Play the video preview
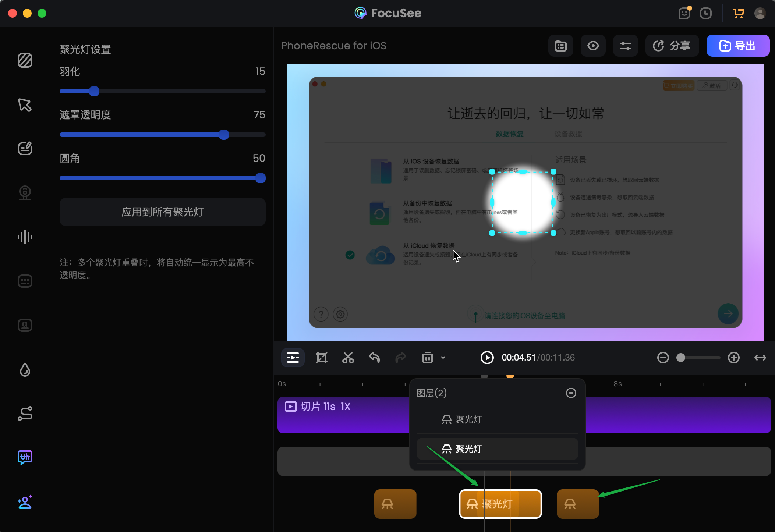The image size is (775, 532). pos(487,358)
